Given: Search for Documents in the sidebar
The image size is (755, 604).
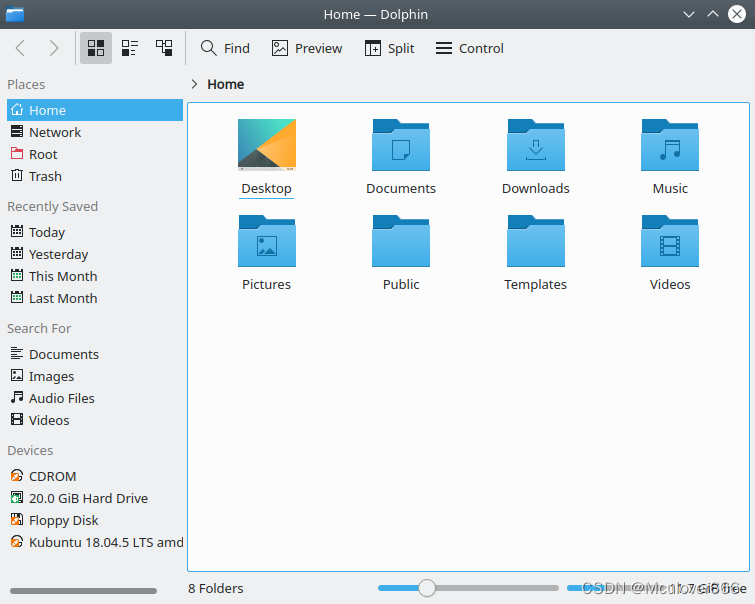Looking at the screenshot, I should click(x=95, y=355).
